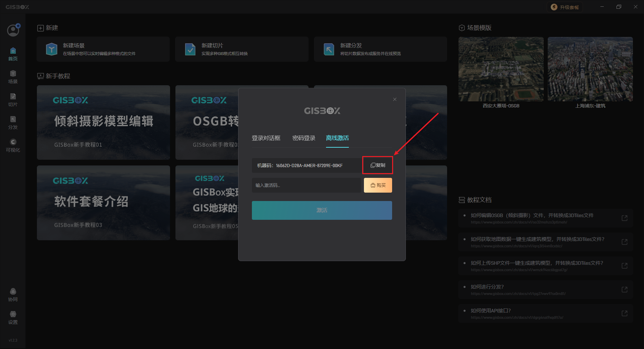This screenshot has height=349, width=644.
Task: Open external link for 如何进行分发 doc
Action: click(x=625, y=290)
